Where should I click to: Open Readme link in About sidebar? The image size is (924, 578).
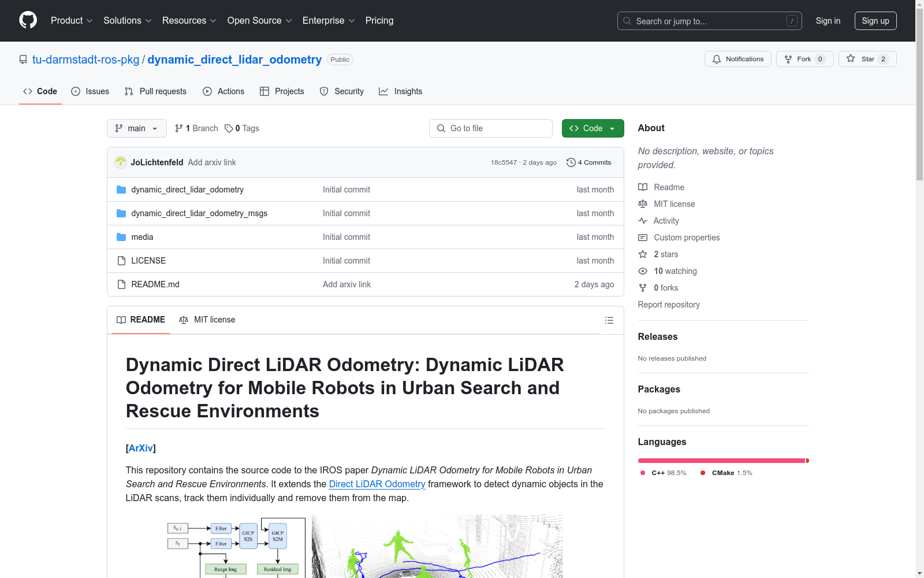[x=661, y=187]
